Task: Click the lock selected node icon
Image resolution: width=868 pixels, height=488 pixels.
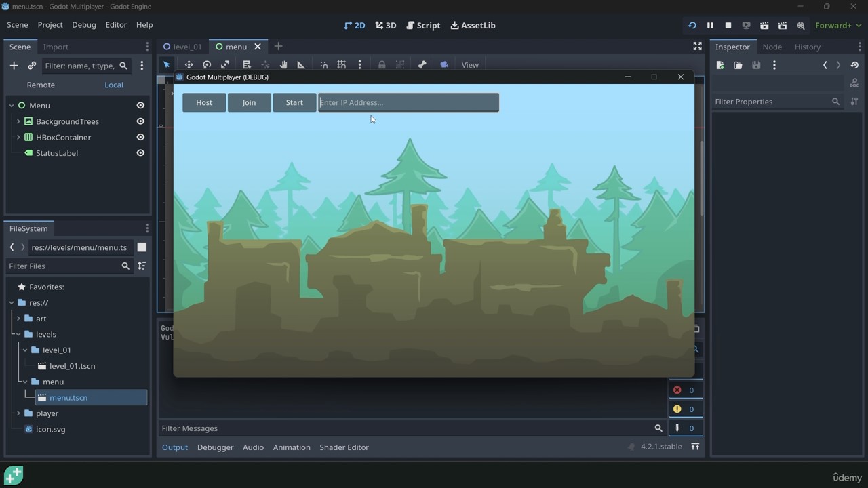Action: [382, 65]
